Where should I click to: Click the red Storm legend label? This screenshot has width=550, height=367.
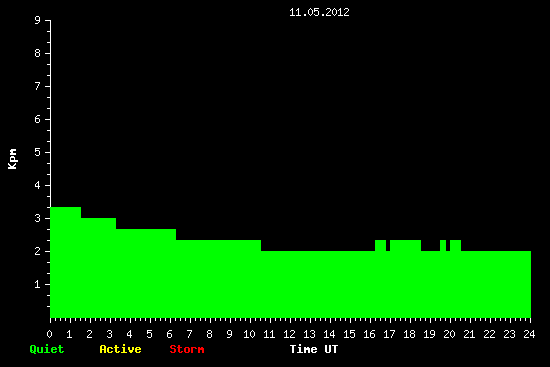click(x=187, y=349)
